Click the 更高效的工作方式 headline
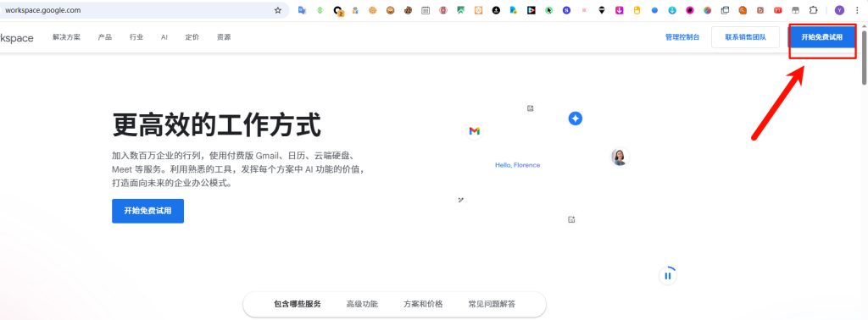This screenshot has width=868, height=320. coord(216,124)
